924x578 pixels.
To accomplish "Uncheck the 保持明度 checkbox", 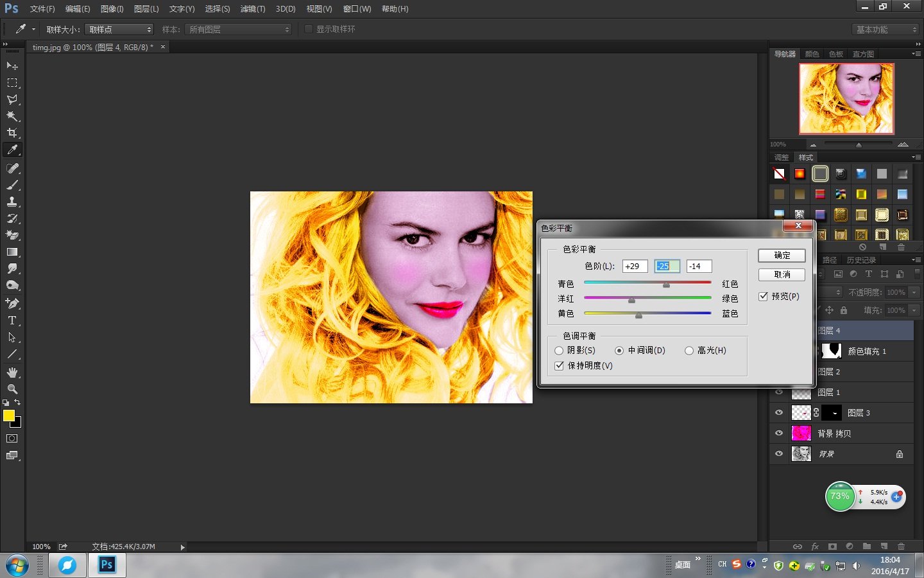I will coord(559,365).
